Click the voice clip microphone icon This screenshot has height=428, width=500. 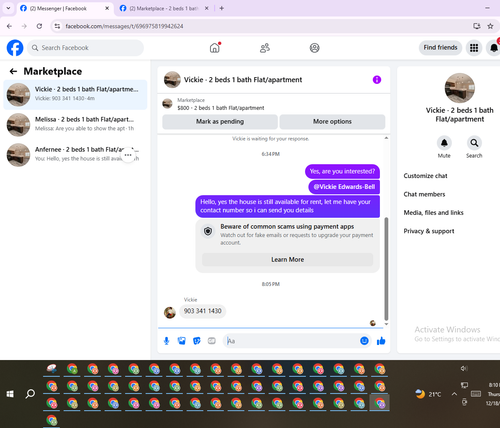point(166,341)
